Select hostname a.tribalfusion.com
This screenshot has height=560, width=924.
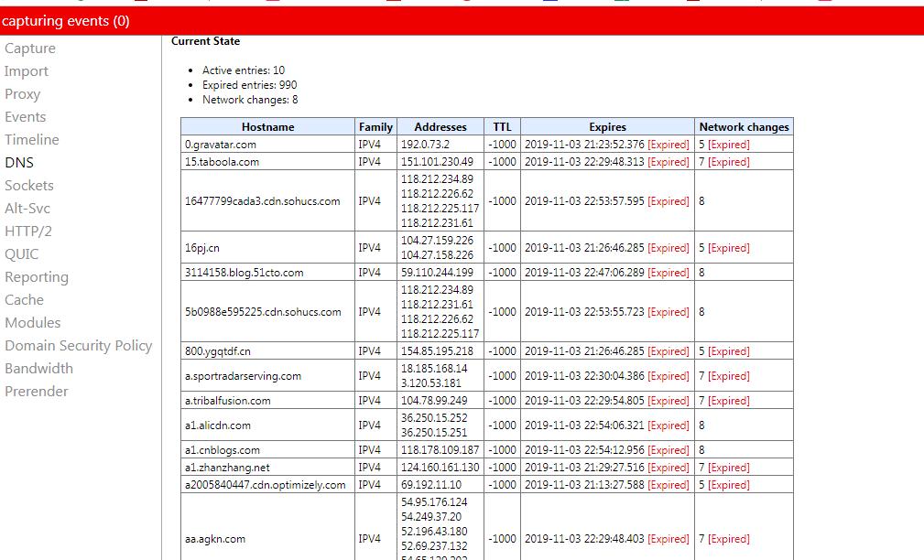pos(227,401)
